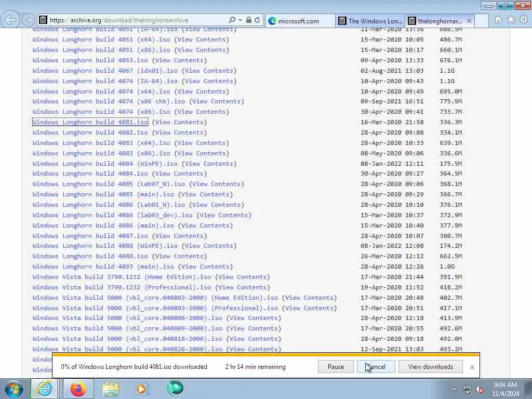Click the browser Back arrow button
Screen dimensions: 532x399
coord(10,20)
